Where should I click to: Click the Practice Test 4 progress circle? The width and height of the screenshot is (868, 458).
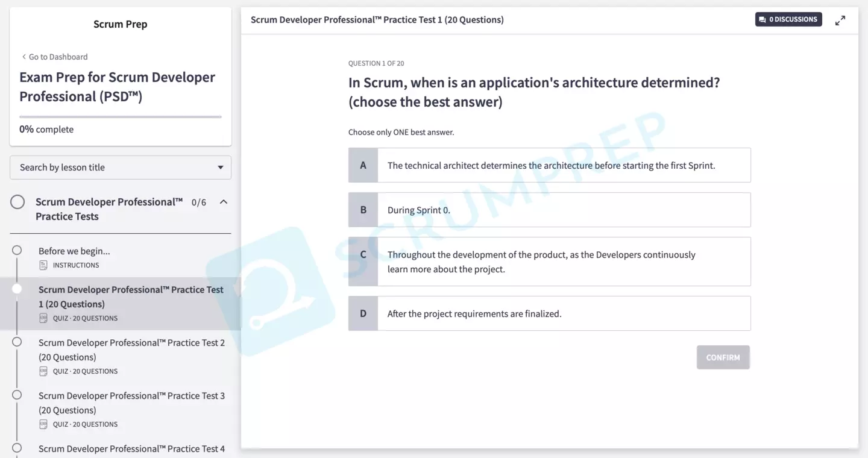17,448
